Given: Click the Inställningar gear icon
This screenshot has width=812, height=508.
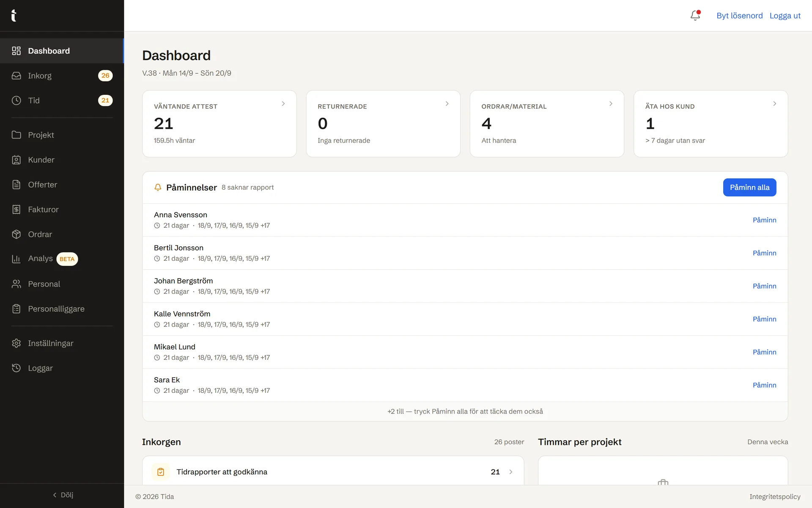Looking at the screenshot, I should coord(16,343).
